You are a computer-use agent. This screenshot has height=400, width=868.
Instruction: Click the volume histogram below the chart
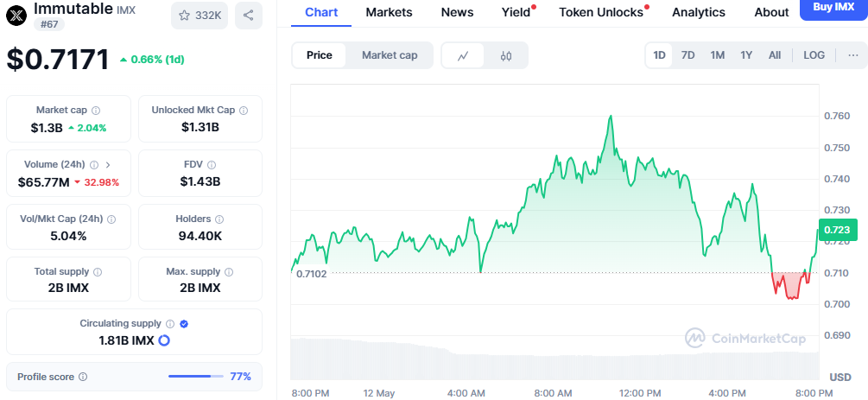(x=554, y=359)
